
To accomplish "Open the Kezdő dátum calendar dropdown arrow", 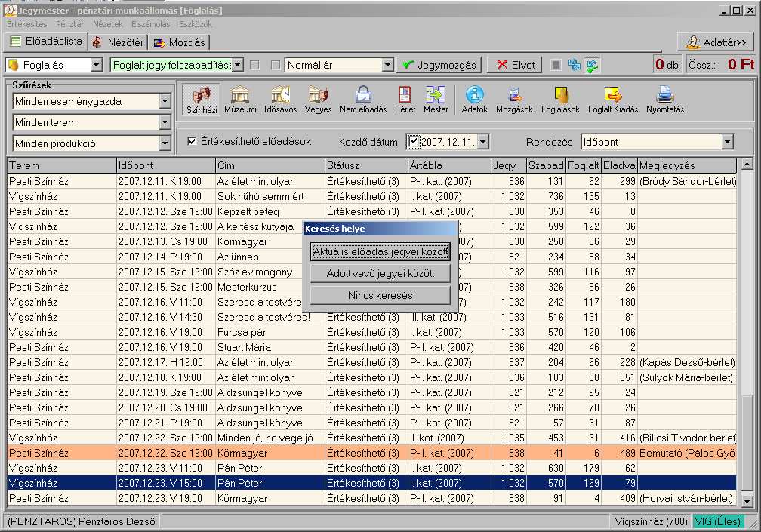I will [482, 142].
